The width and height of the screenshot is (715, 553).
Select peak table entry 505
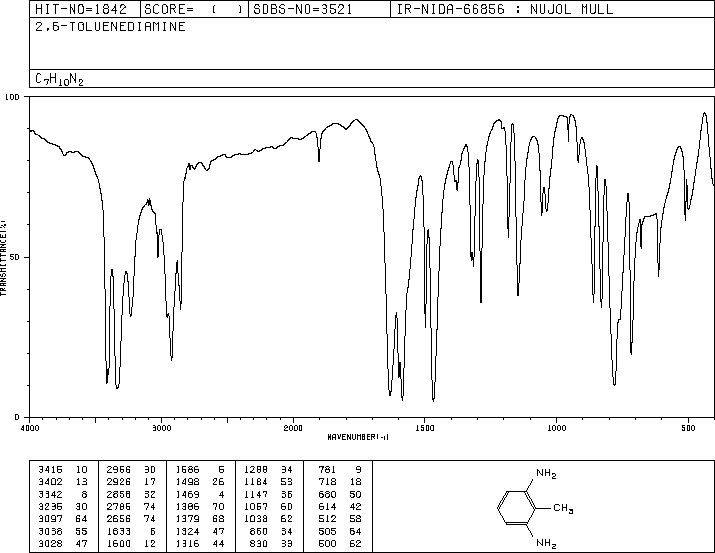[340, 531]
